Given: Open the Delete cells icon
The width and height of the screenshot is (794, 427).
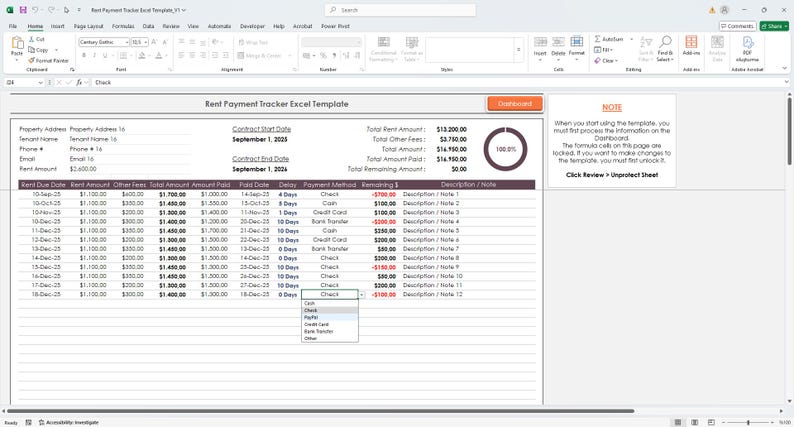Looking at the screenshot, I should [x=558, y=42].
